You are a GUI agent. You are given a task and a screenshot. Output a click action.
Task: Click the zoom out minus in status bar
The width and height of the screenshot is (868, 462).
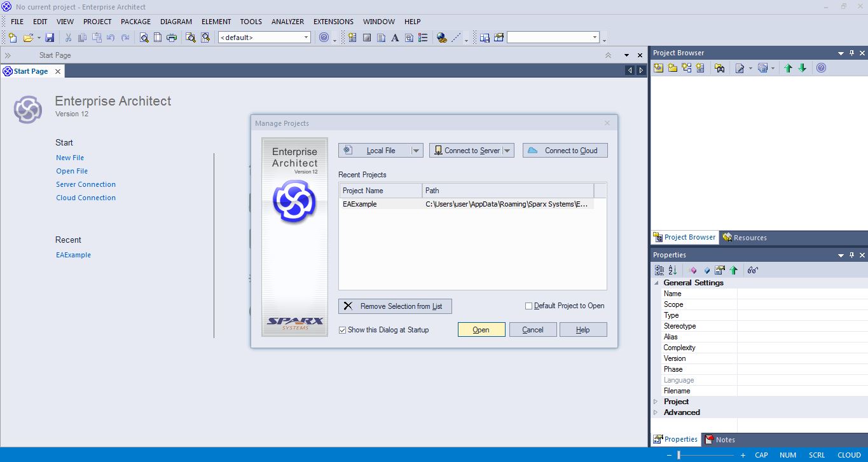(669, 455)
